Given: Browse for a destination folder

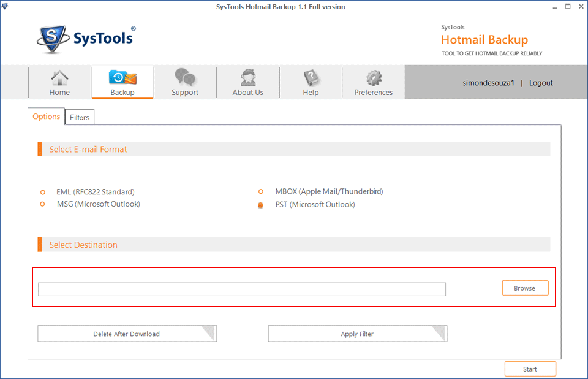Looking at the screenshot, I should pyautogui.click(x=525, y=288).
